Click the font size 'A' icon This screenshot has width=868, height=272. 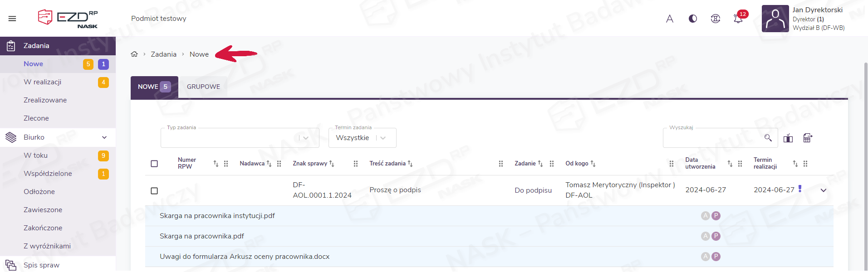click(x=669, y=19)
